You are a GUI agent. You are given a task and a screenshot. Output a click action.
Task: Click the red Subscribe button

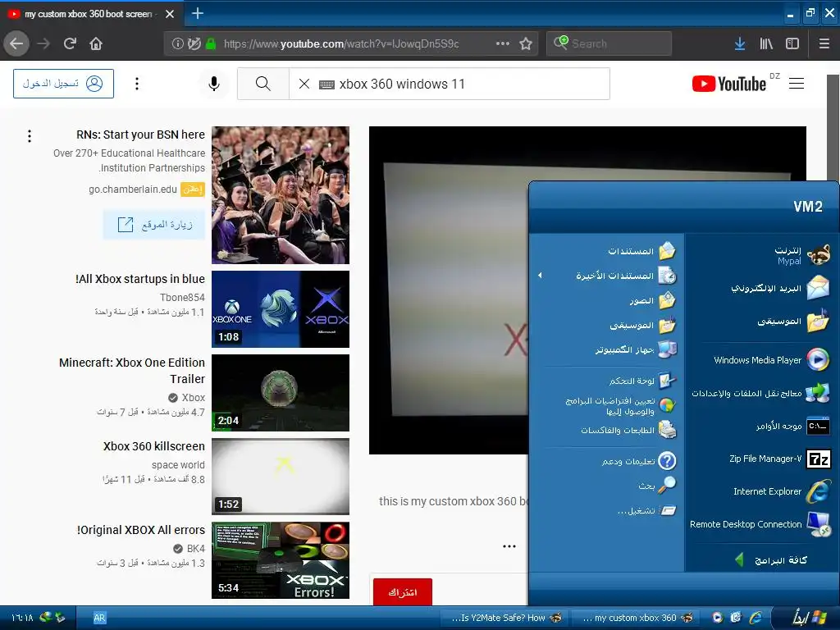point(402,592)
